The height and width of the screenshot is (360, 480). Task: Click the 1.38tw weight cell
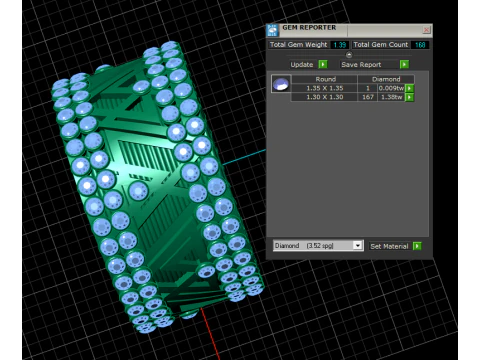391,97
